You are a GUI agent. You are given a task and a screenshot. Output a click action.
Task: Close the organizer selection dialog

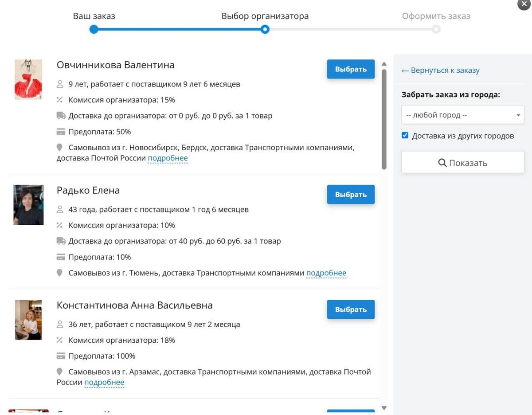click(524, 3)
